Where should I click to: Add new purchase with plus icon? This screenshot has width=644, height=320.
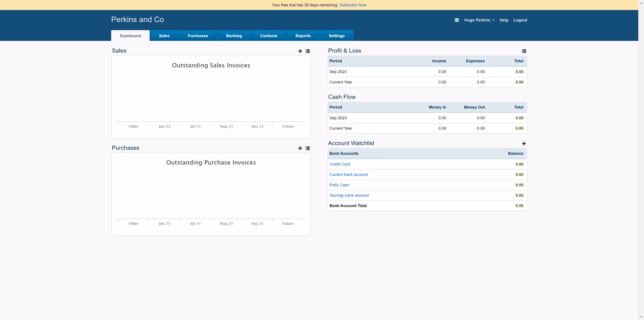[300, 148]
